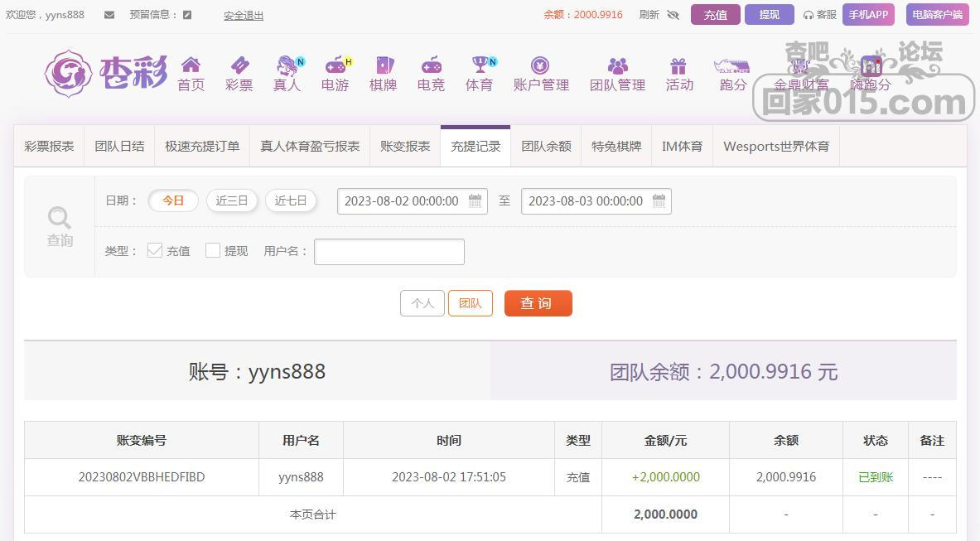
Task: Open start date calendar icon
Action: click(475, 201)
